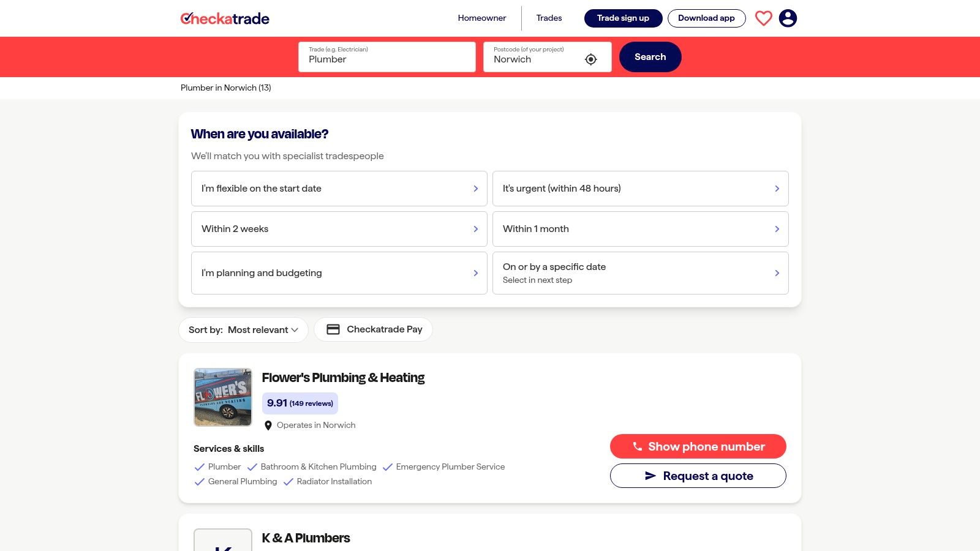Click the Flower's Plumbing & Heating thumbnail

(x=222, y=397)
